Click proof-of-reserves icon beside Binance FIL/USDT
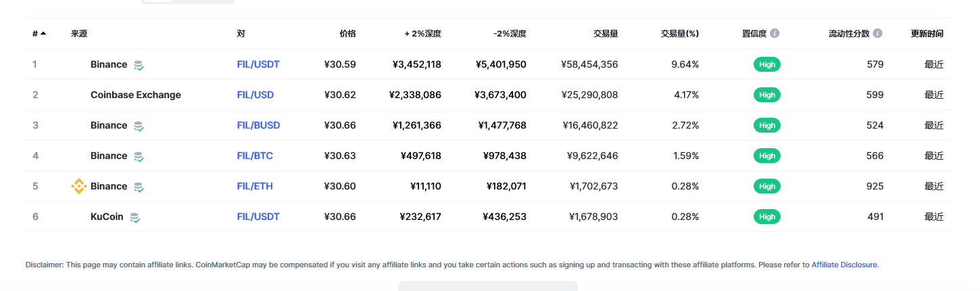Screen dimensions: 980x291 [138, 65]
